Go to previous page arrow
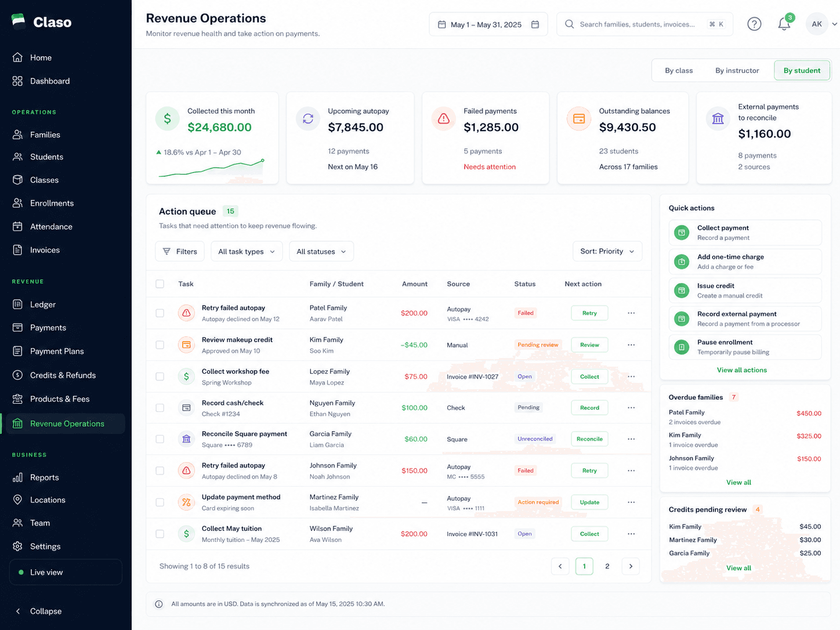This screenshot has width=840, height=630. click(x=560, y=566)
